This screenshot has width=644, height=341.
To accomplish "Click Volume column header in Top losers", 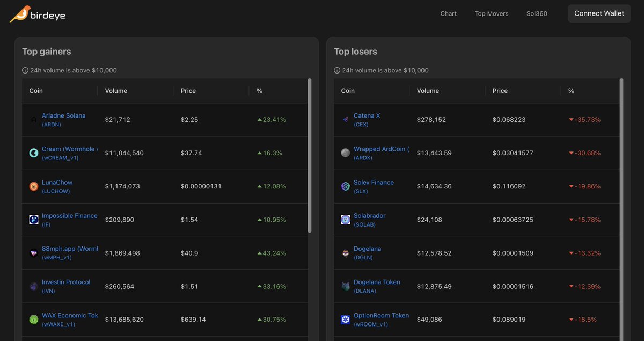I will pos(428,91).
